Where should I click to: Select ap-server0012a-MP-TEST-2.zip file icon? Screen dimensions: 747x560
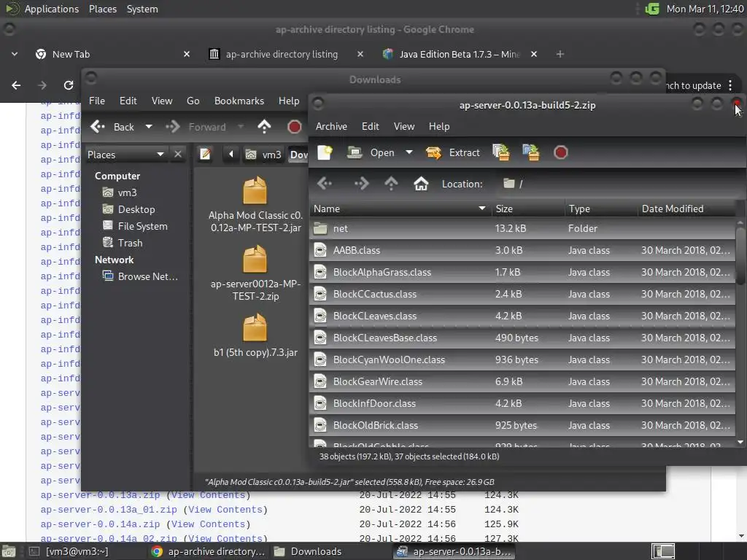(255, 259)
